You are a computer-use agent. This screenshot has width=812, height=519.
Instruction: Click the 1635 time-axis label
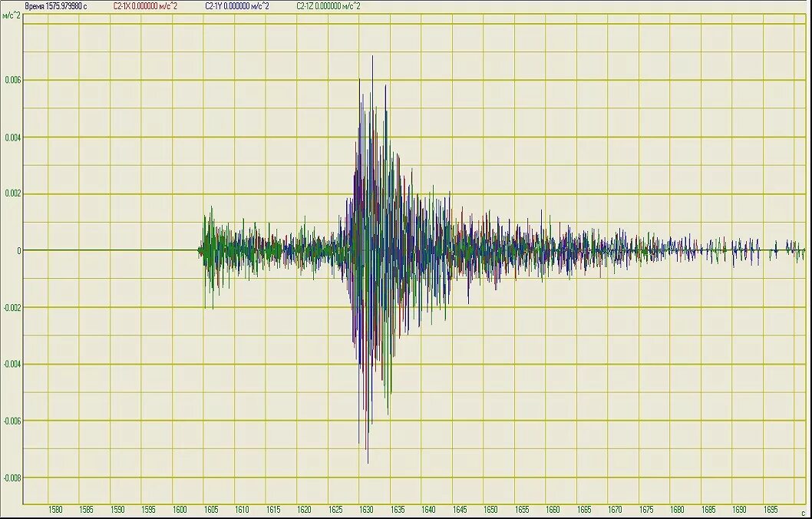coord(398,510)
